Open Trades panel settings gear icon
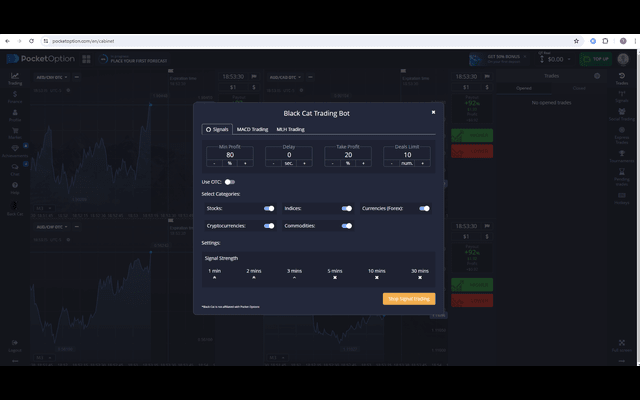The image size is (640, 400). coord(597,76)
